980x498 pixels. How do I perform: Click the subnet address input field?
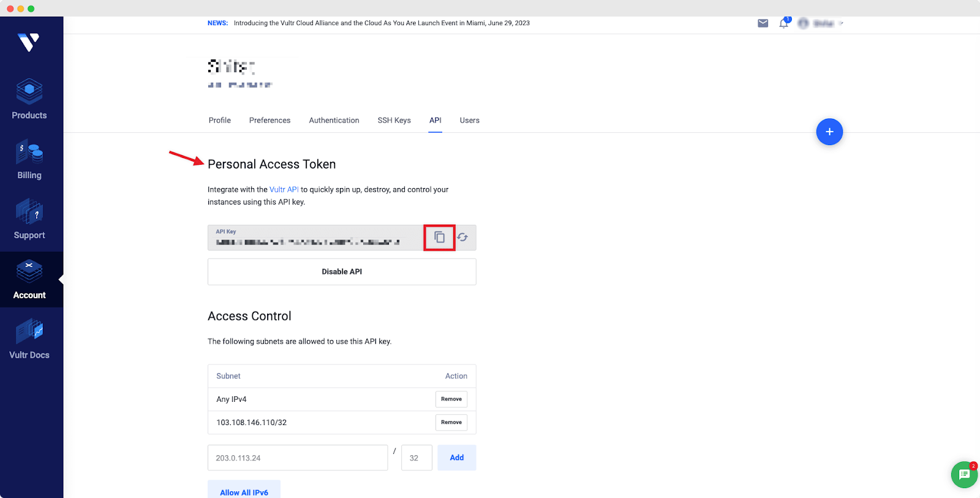(x=298, y=457)
